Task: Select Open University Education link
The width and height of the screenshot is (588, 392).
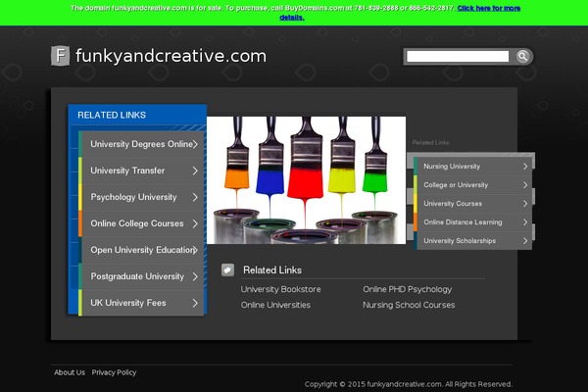Action: click(142, 250)
